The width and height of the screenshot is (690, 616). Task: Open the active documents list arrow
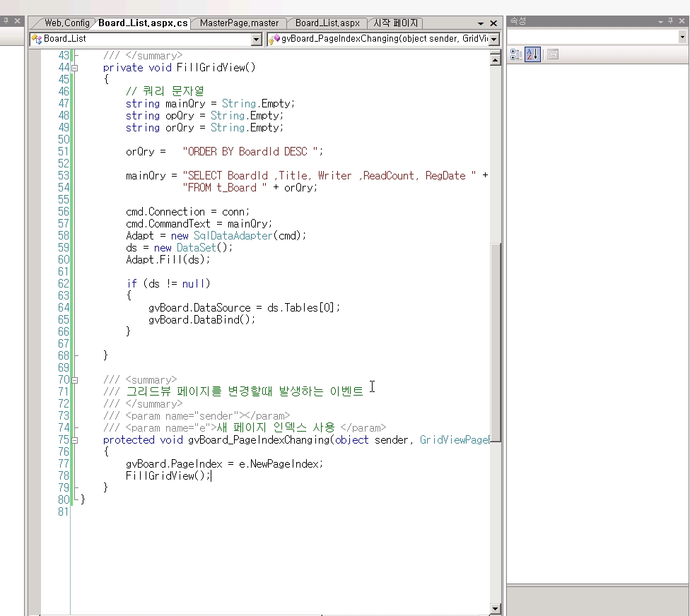pos(481,23)
